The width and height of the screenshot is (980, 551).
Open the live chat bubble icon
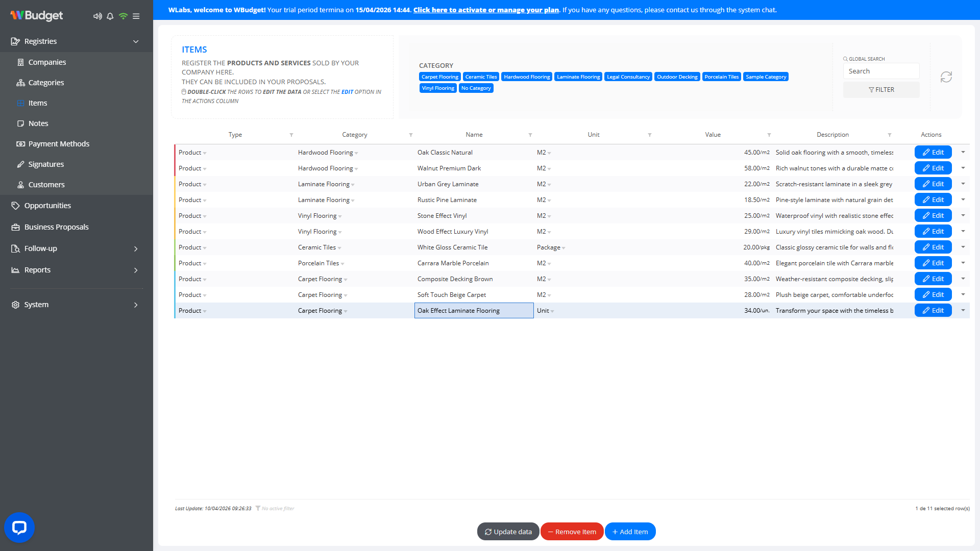point(19,527)
